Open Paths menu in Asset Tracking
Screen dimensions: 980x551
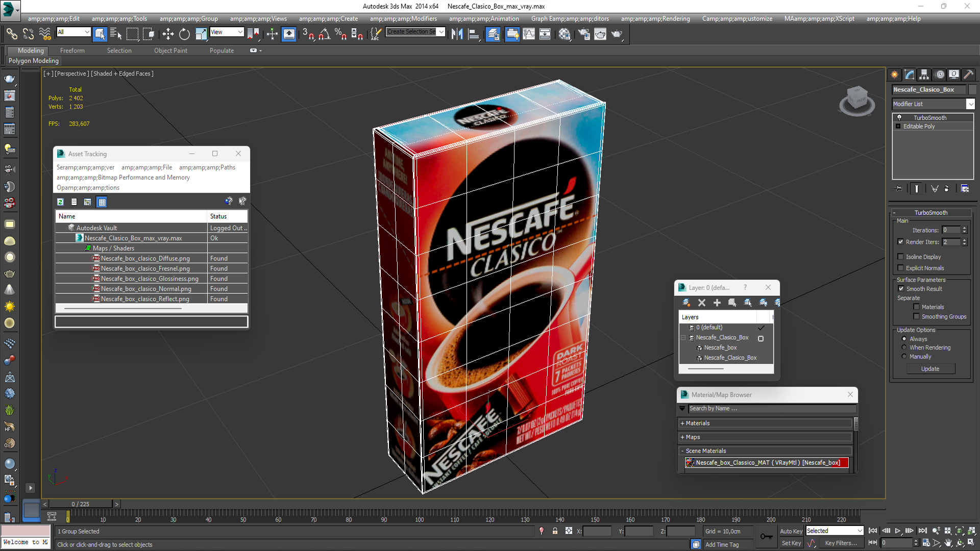(x=207, y=167)
